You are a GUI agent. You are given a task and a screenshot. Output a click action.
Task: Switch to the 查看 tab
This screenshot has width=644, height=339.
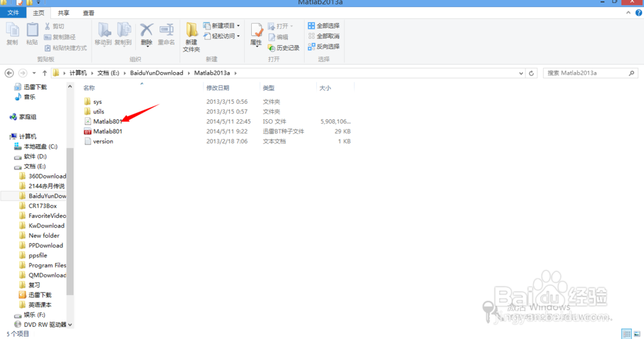(x=88, y=13)
